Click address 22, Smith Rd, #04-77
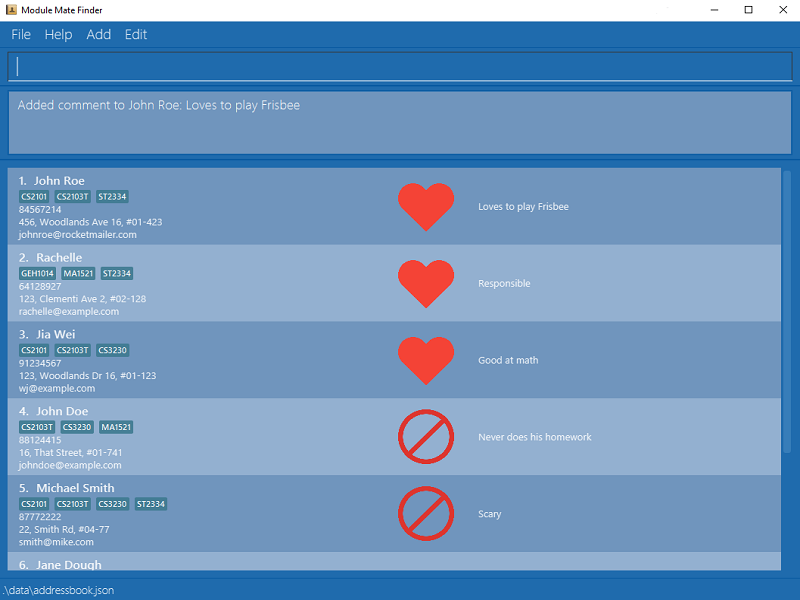The image size is (800, 600). (x=64, y=529)
